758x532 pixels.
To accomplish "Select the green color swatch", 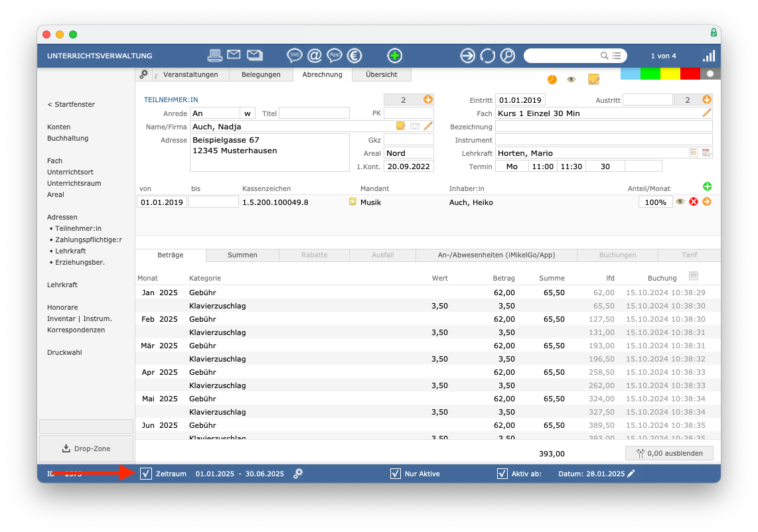I will 650,74.
